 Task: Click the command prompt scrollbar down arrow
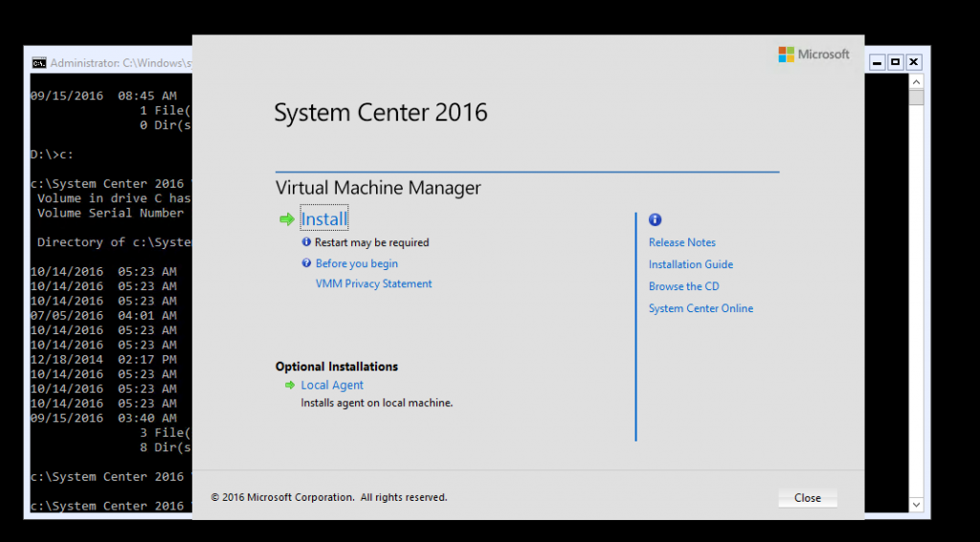tap(916, 505)
